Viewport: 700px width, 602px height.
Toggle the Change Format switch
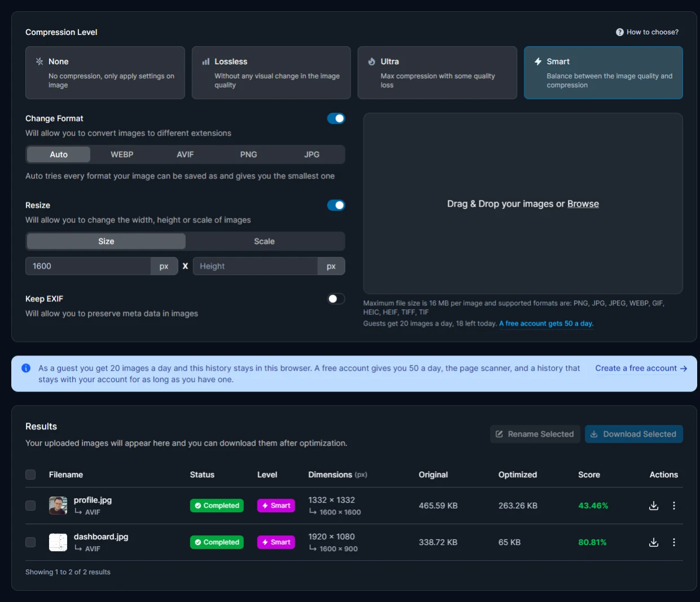[x=336, y=118]
